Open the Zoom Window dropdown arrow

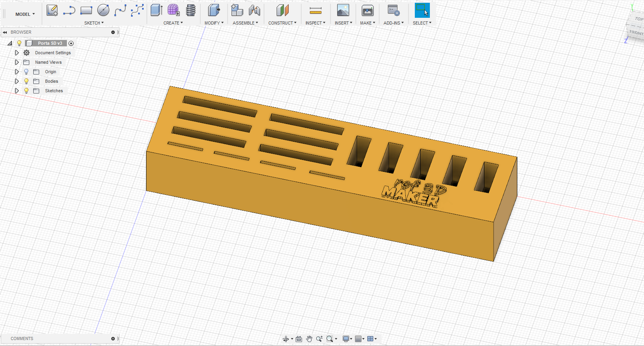click(x=336, y=339)
